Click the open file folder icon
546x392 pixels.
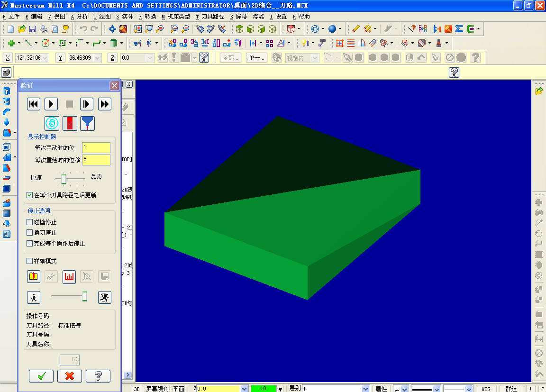22,29
